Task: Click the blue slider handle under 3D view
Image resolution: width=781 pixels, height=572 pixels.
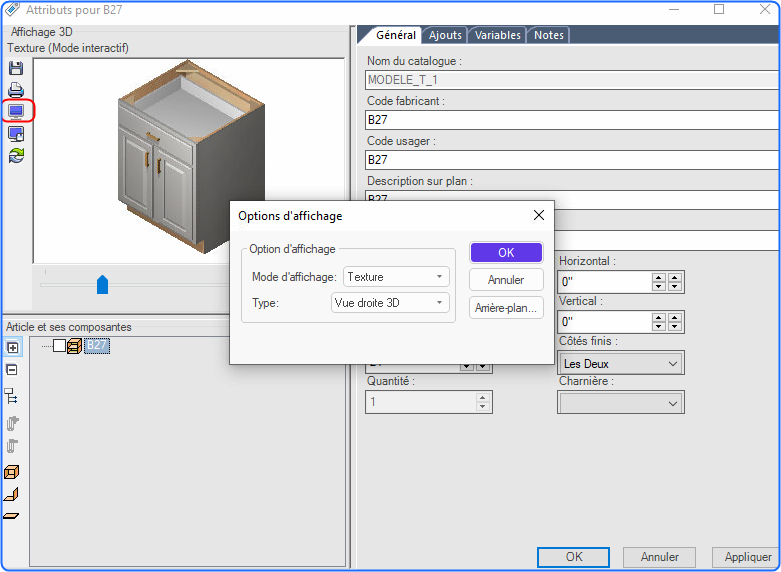Action: point(102,285)
